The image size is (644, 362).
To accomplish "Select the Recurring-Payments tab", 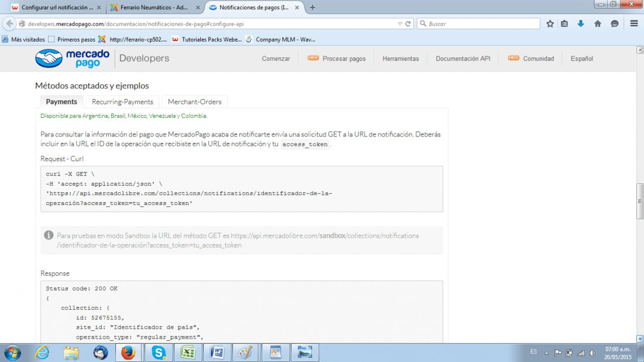I will tap(122, 101).
